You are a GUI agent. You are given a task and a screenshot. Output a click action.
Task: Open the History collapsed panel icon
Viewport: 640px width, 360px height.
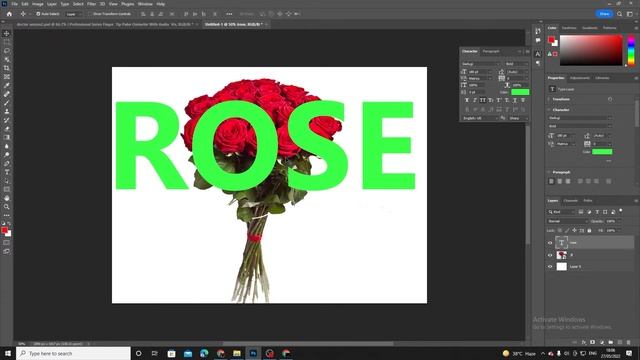click(x=538, y=31)
